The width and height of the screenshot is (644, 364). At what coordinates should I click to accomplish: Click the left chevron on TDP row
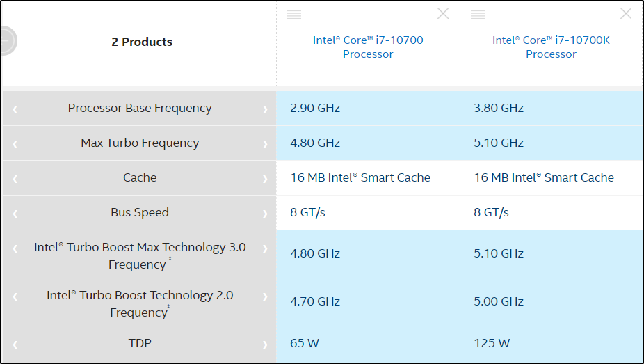pyautogui.click(x=15, y=345)
